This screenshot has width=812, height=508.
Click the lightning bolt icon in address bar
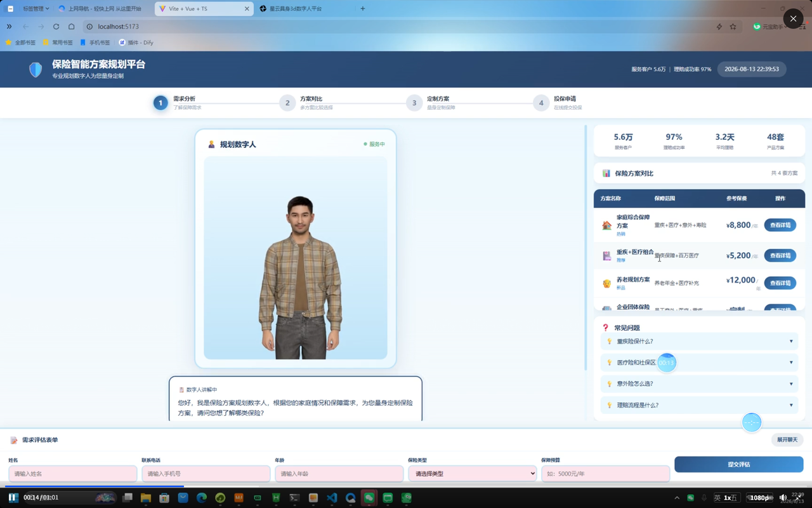[719, 27]
